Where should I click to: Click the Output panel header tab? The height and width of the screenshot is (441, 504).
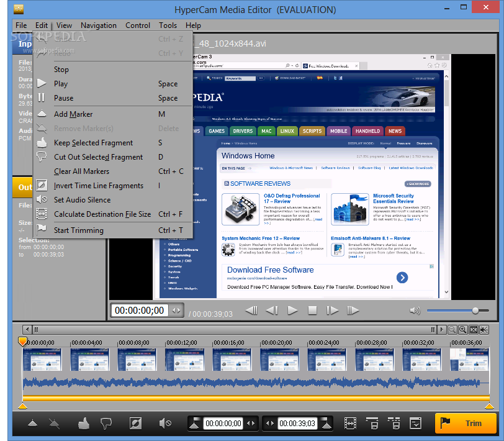pos(22,187)
